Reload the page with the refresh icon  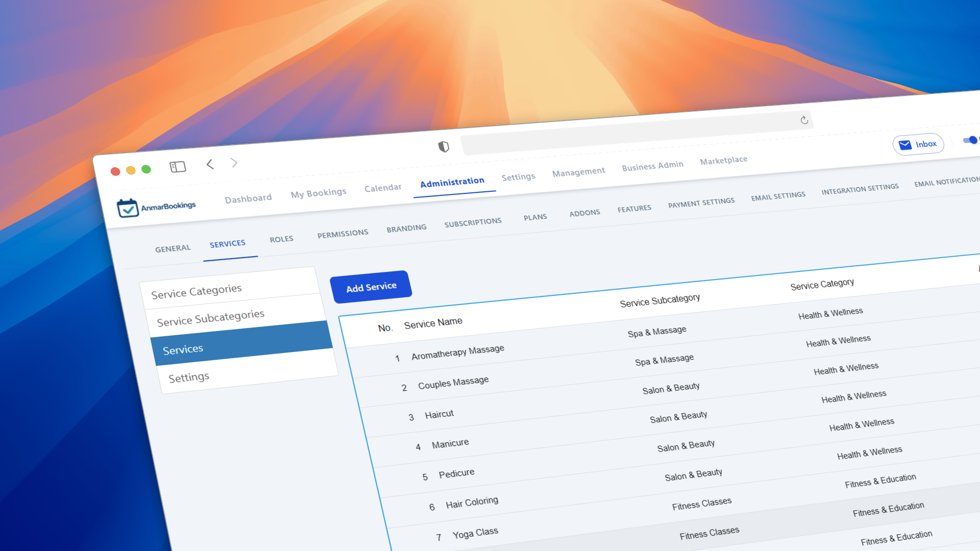coord(804,120)
